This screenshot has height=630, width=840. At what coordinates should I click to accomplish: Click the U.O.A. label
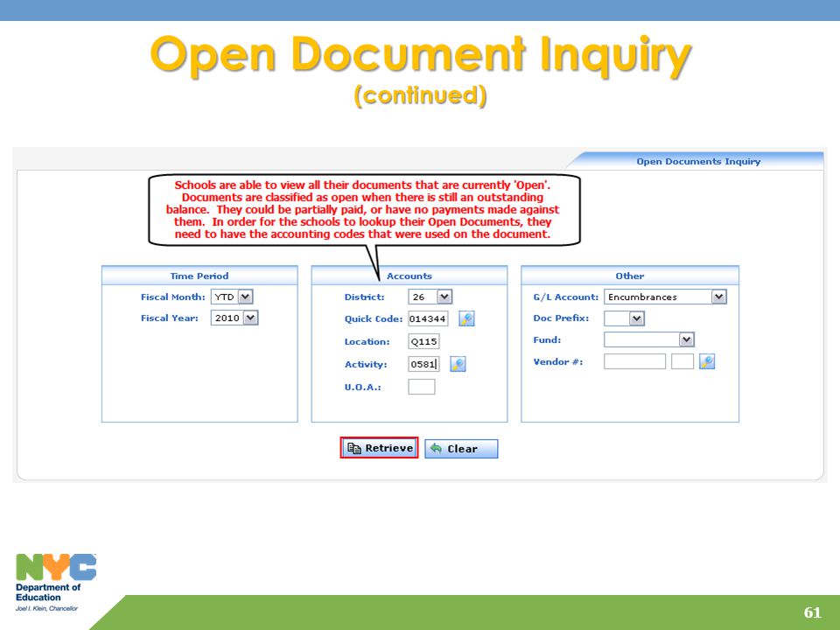coord(362,387)
